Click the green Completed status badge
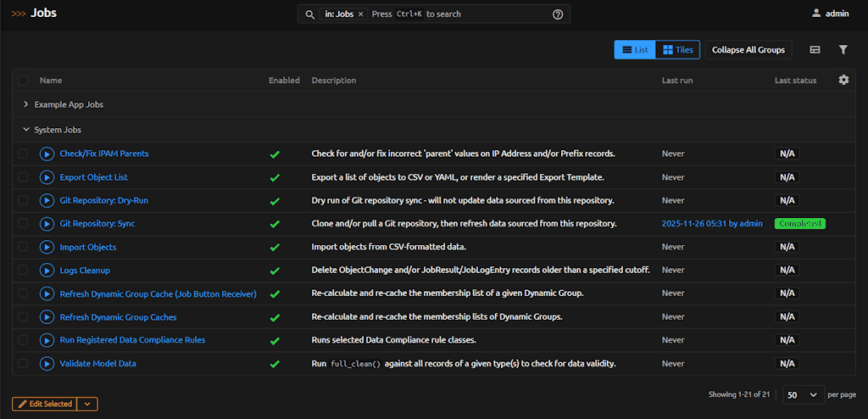Viewport: 868px width, 419px height. click(x=798, y=224)
